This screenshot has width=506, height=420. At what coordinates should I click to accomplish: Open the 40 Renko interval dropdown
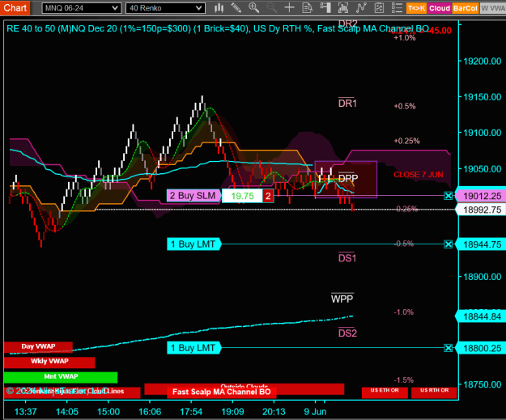pyautogui.click(x=165, y=8)
